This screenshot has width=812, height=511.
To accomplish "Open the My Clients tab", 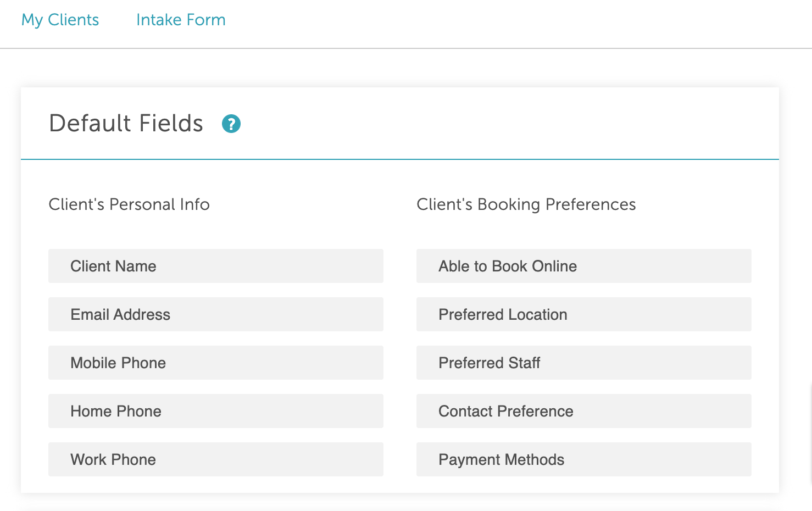I will point(60,20).
